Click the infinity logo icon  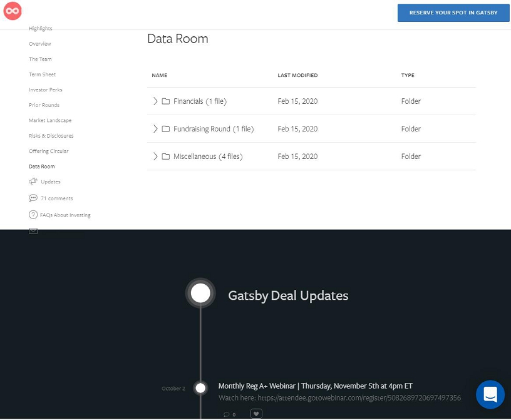[13, 11]
